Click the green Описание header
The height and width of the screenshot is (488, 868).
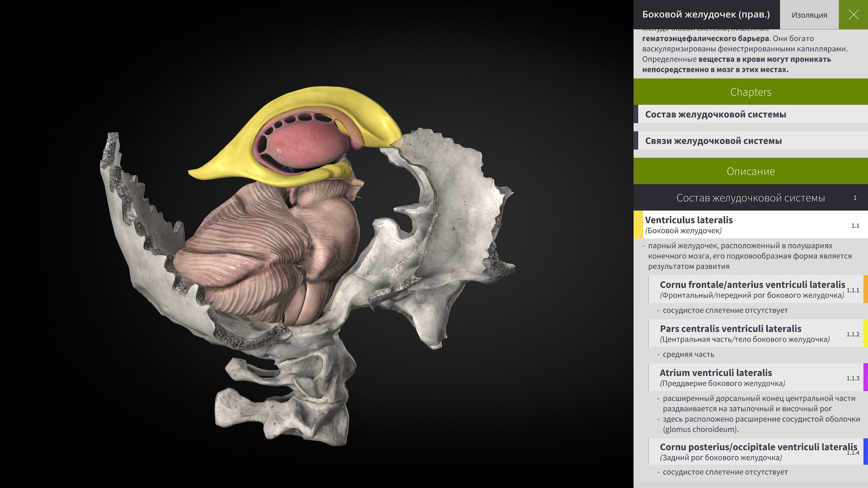pos(750,171)
